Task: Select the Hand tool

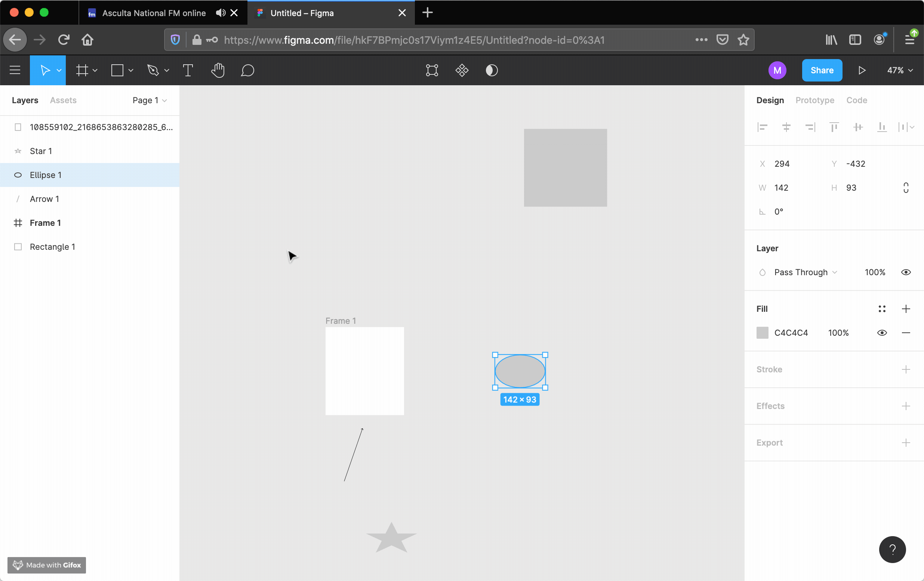Action: coord(218,70)
